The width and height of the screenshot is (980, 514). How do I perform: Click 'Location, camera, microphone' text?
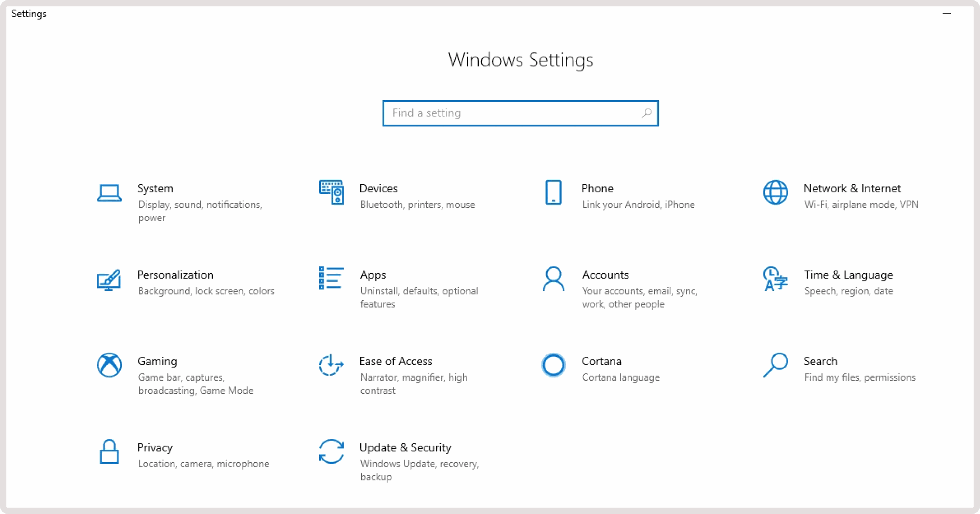(203, 464)
